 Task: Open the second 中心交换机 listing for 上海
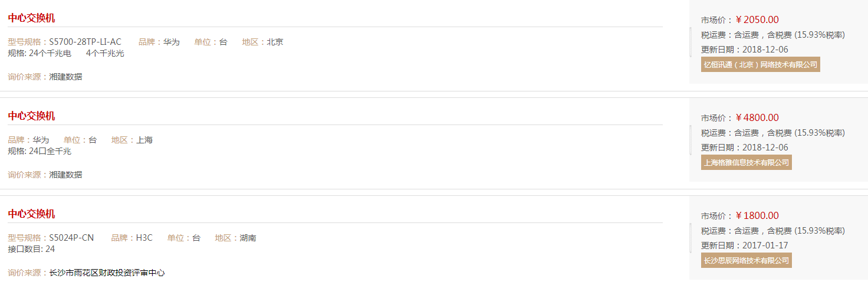(x=31, y=116)
